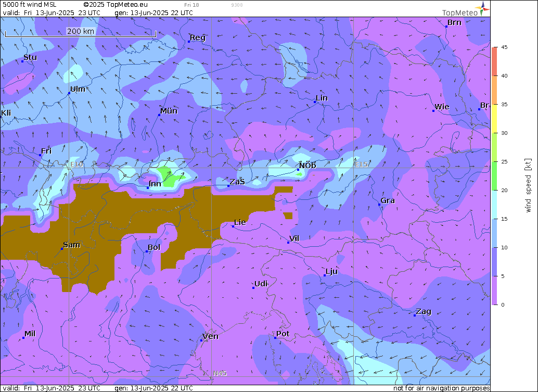Viewport: 538px width, 392px height.
Task: Click the Wie city label
Action: pyautogui.click(x=442, y=107)
